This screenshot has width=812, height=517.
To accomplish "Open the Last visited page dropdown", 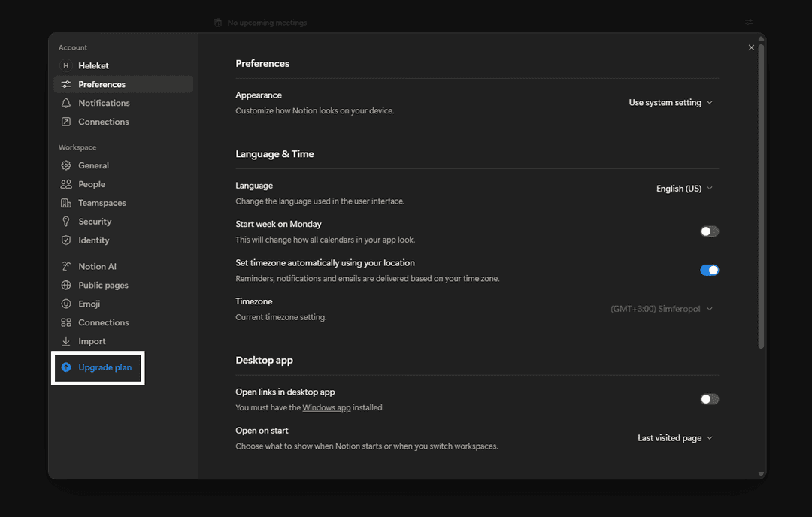I will pyautogui.click(x=674, y=438).
